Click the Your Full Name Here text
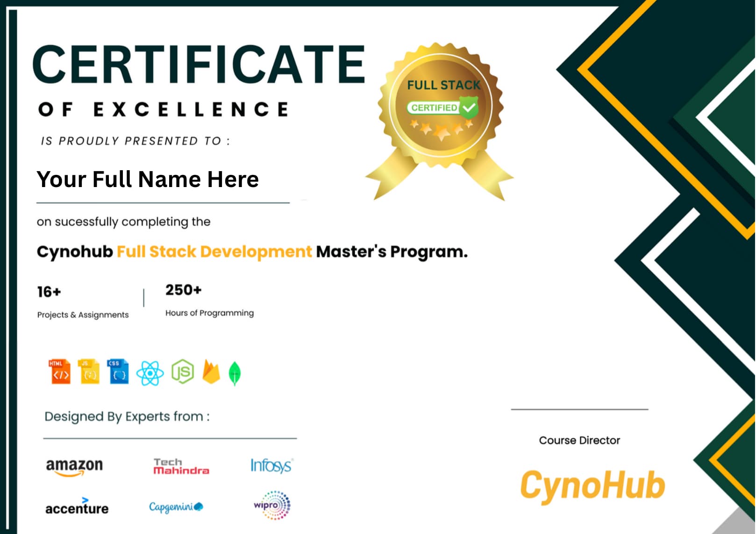 (x=148, y=179)
